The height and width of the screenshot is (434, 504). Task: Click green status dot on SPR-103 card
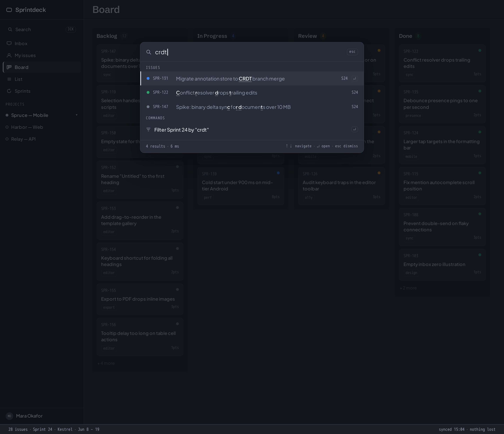pos(480,255)
